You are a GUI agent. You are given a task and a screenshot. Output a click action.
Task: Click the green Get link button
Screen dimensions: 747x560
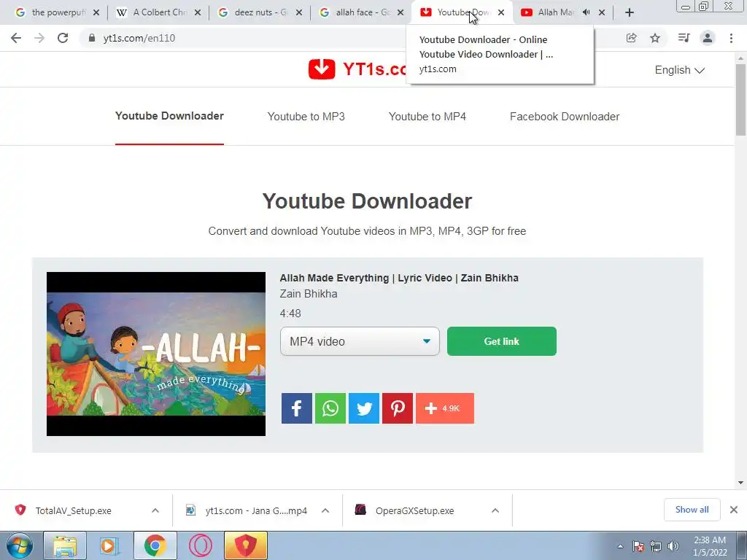pos(502,341)
